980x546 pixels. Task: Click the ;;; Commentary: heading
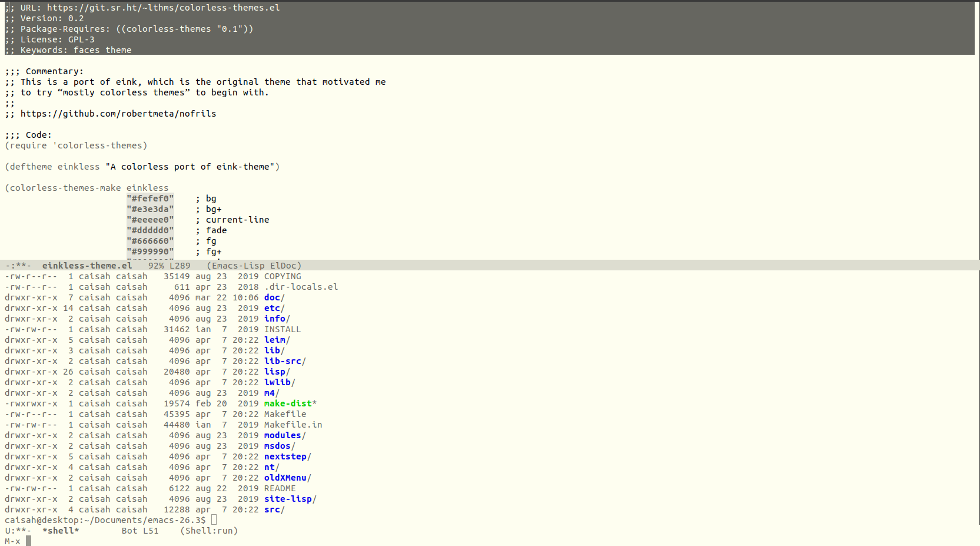coord(44,71)
